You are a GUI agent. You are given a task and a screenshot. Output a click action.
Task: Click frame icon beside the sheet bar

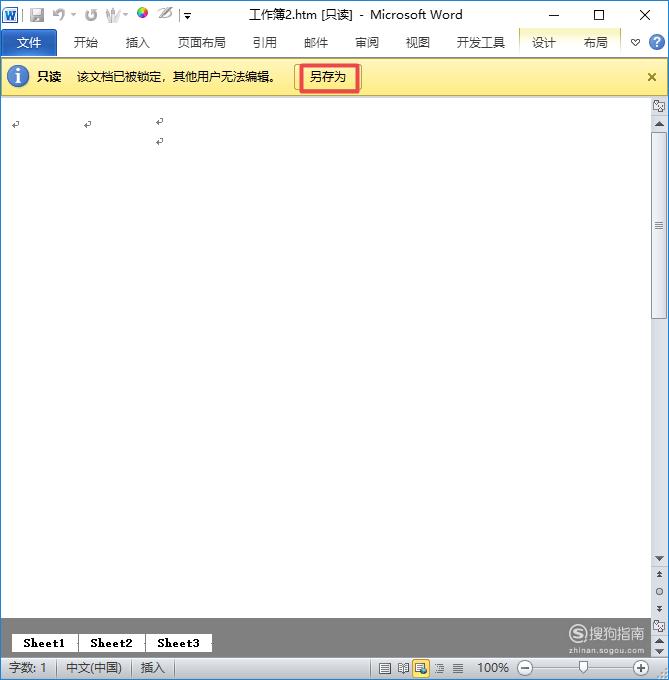(659, 626)
